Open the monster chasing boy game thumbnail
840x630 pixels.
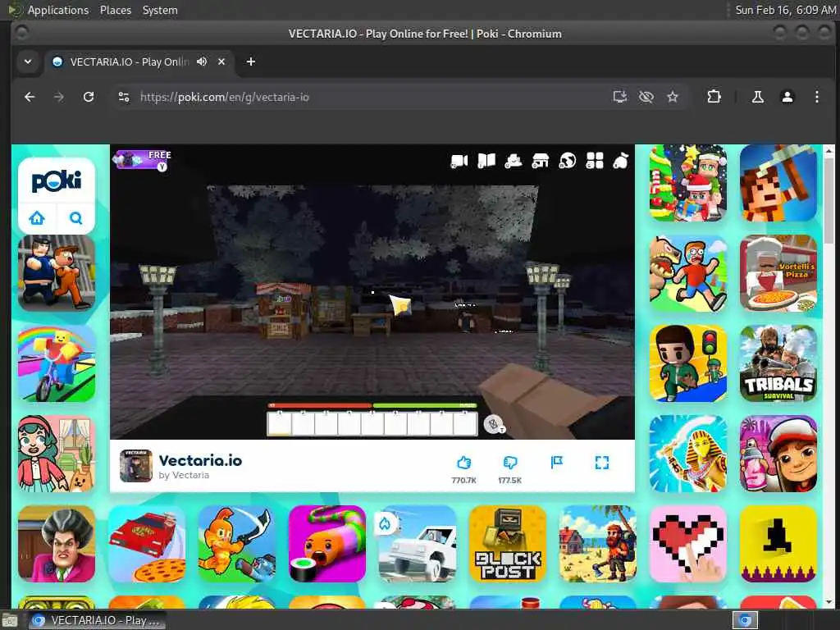[688, 273]
